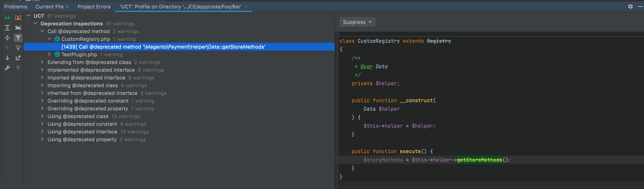Go to the previous problem with the up arrow
Screen dimensions: 644x189
point(8,48)
